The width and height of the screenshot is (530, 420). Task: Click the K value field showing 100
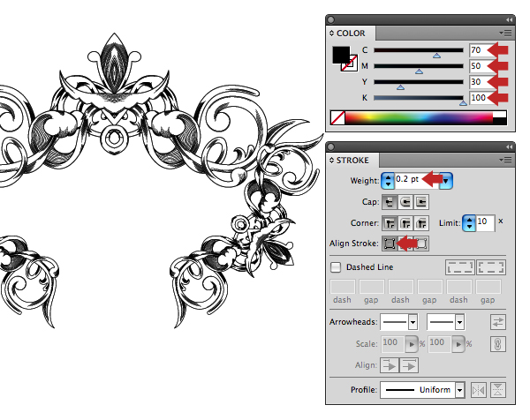pyautogui.click(x=480, y=98)
